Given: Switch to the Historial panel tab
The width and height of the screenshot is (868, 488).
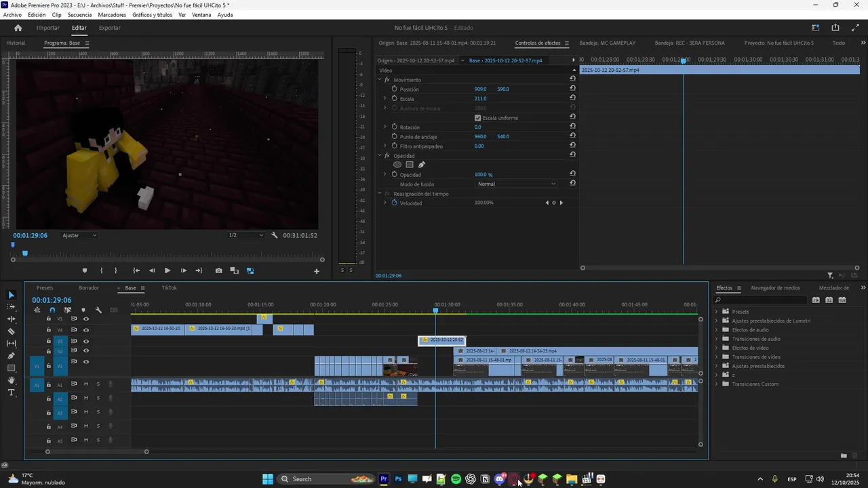Looking at the screenshot, I should [x=16, y=43].
